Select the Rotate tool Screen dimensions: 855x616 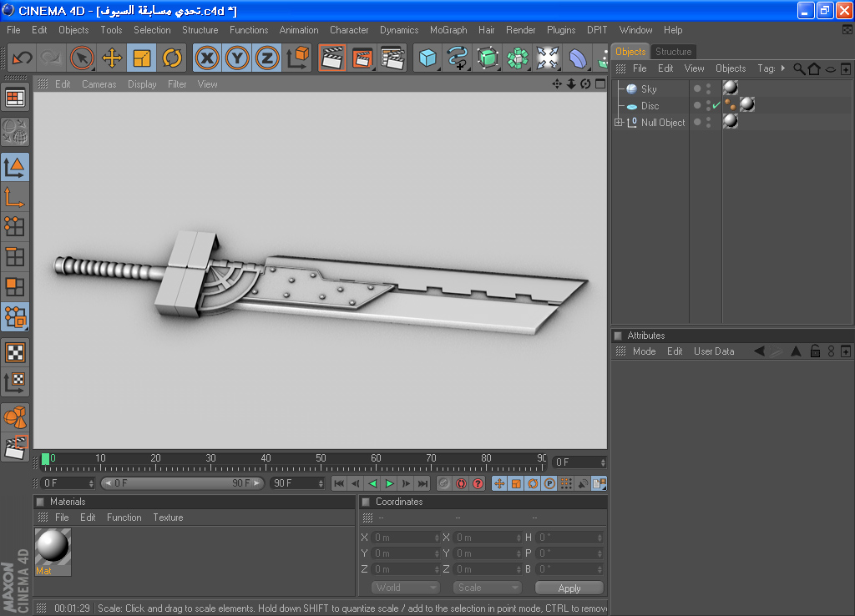tap(172, 58)
